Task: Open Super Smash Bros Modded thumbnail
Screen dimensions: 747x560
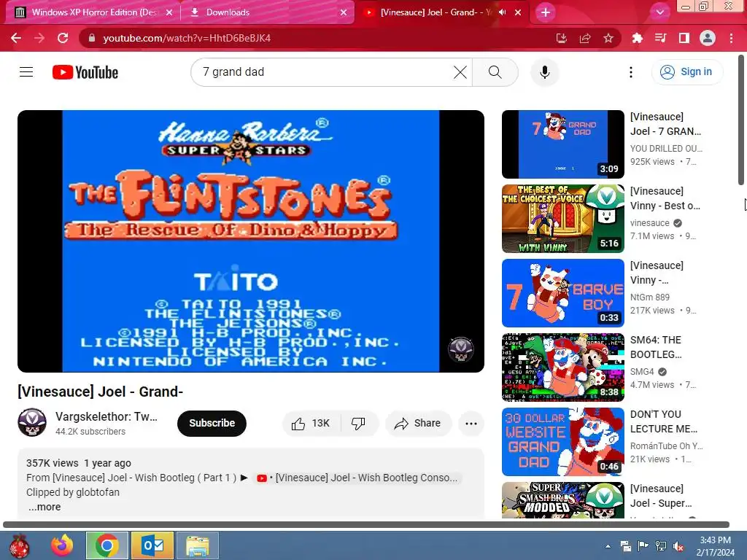Action: pos(562,500)
